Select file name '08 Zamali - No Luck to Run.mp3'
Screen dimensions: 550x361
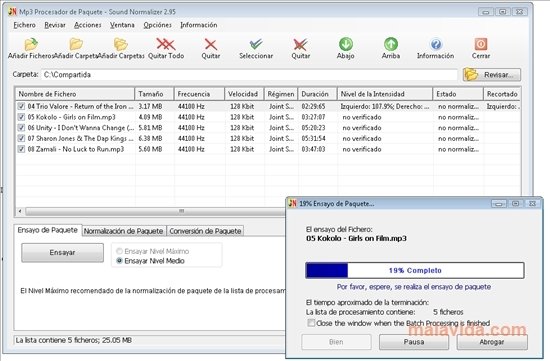point(76,149)
